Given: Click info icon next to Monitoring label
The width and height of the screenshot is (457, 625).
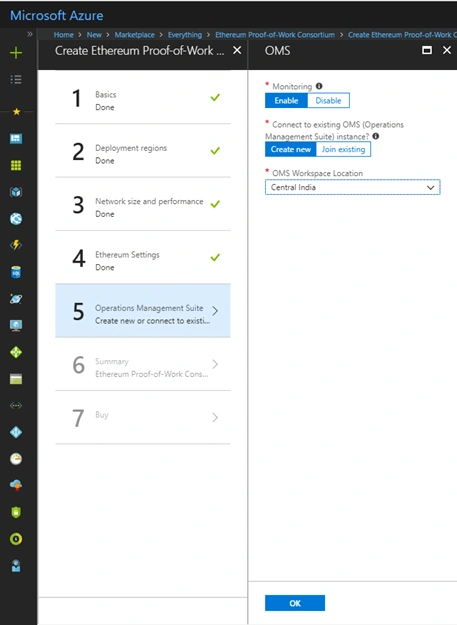Looking at the screenshot, I should (x=319, y=86).
